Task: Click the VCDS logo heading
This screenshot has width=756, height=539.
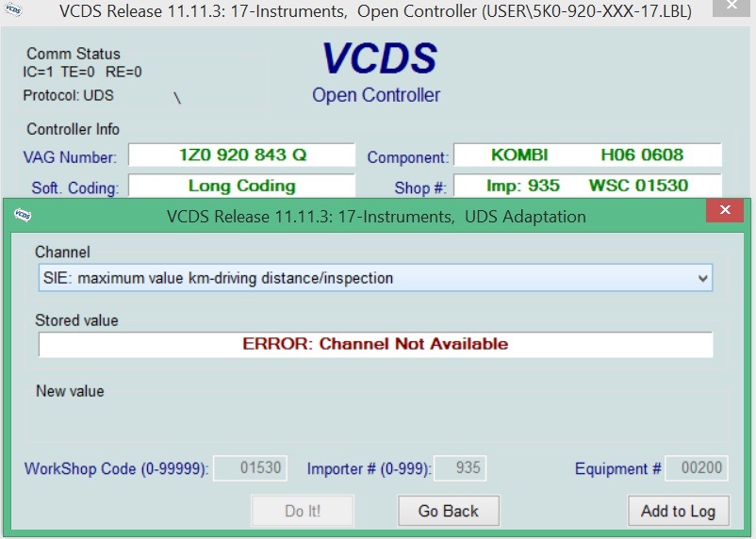Action: pyautogui.click(x=380, y=58)
